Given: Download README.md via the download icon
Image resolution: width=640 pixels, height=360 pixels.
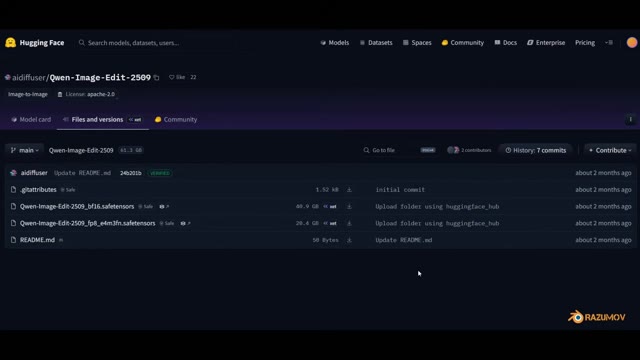Looking at the screenshot, I should pos(349,240).
